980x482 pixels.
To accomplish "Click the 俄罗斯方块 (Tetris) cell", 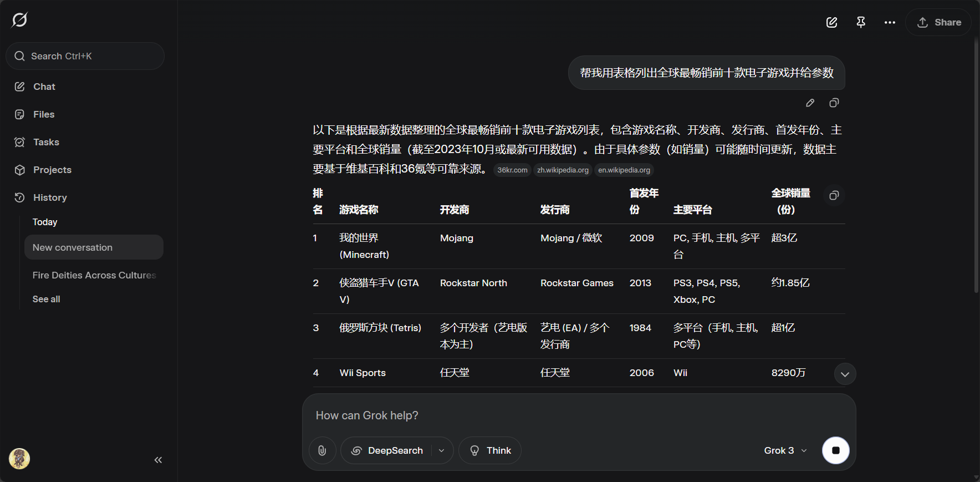I will click(380, 328).
